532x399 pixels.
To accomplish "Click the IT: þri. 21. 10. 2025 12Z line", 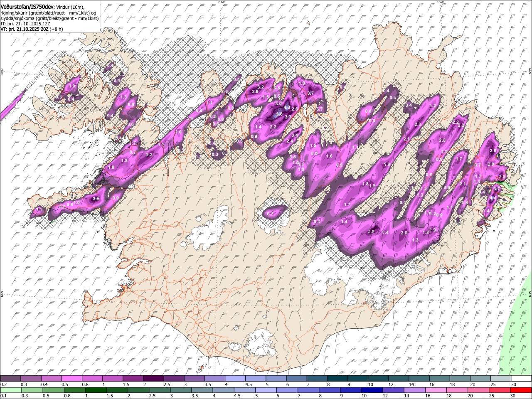I will click(x=25, y=24).
